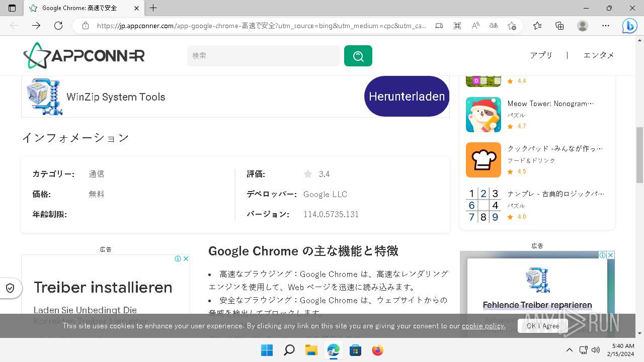Viewport: 644px width, 362px height.
Task: Open the browser profile avatar
Action: click(583, 26)
